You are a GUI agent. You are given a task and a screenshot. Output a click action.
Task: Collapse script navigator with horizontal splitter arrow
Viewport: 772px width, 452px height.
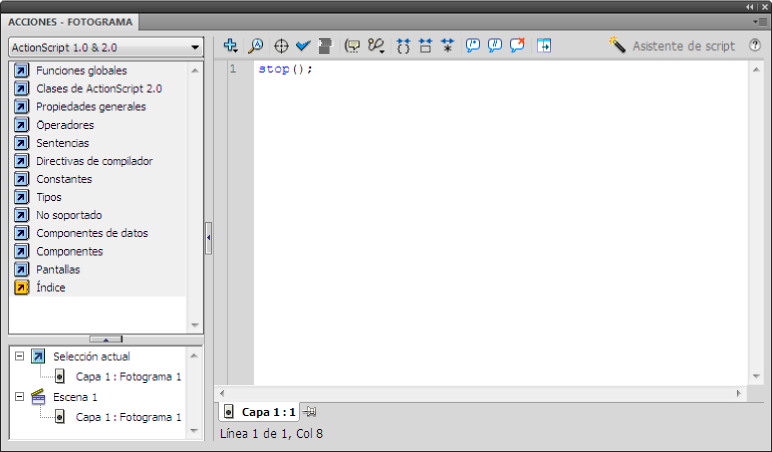[106, 339]
